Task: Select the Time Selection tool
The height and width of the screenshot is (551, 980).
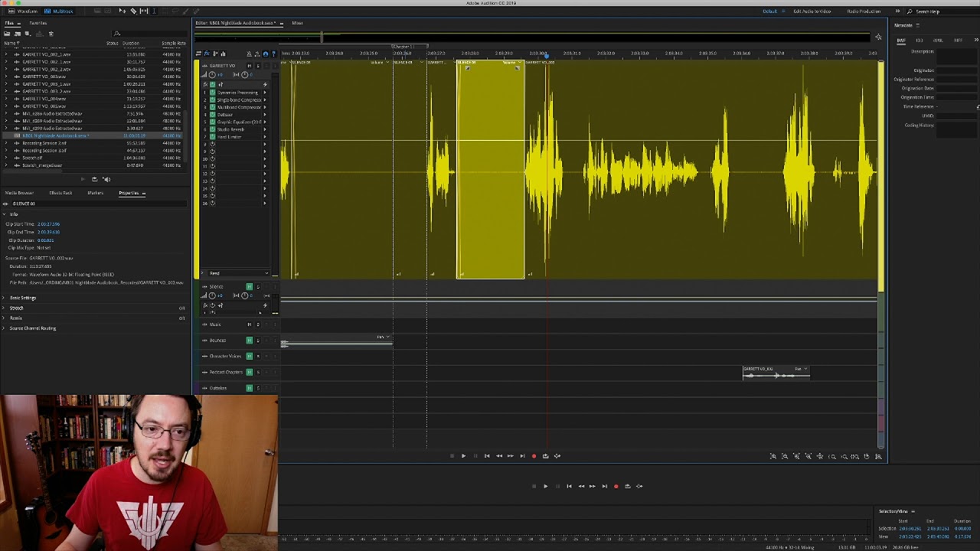Action: pyautogui.click(x=154, y=11)
